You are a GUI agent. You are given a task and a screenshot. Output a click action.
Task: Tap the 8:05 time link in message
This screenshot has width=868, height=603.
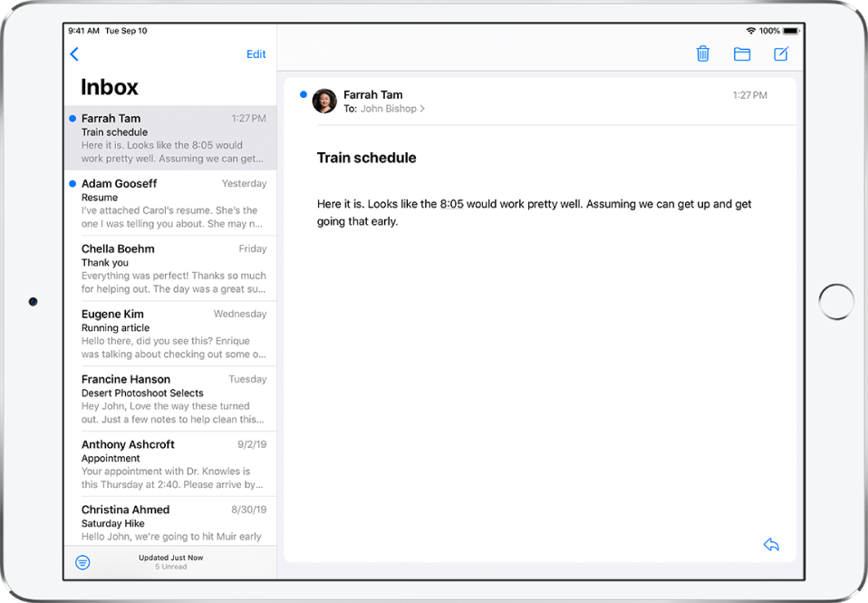(x=451, y=204)
